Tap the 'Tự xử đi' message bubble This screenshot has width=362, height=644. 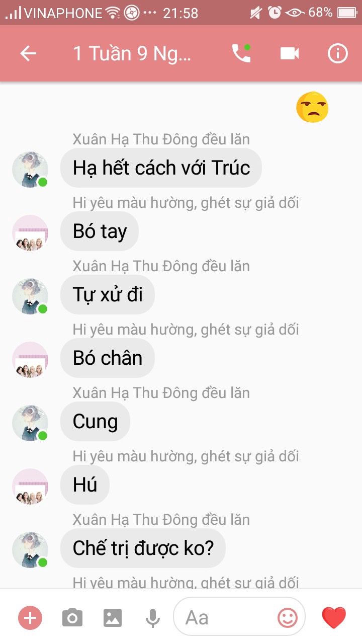click(108, 294)
